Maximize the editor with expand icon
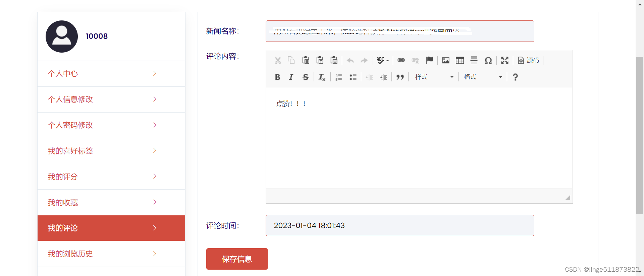This screenshot has height=276, width=644. [505, 60]
